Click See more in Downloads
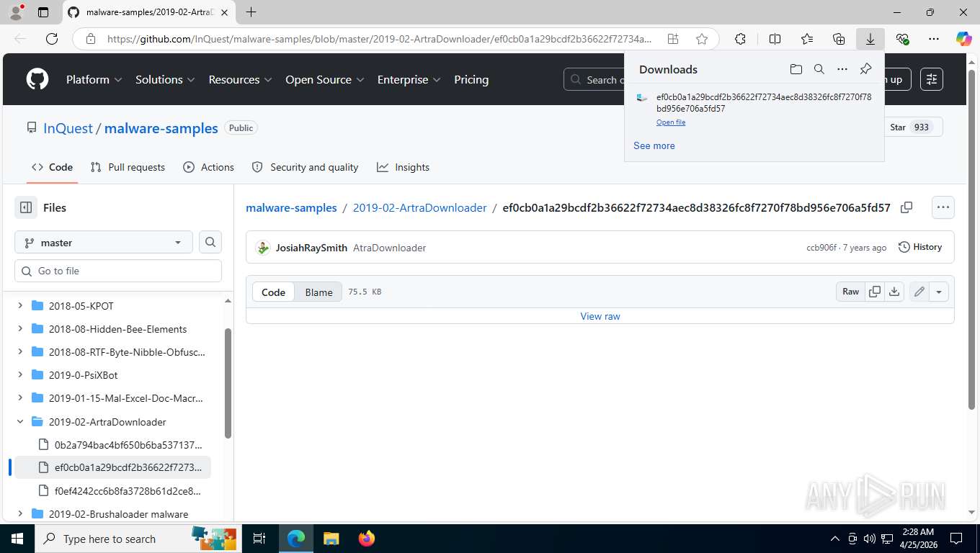The image size is (980, 553). pyautogui.click(x=654, y=145)
